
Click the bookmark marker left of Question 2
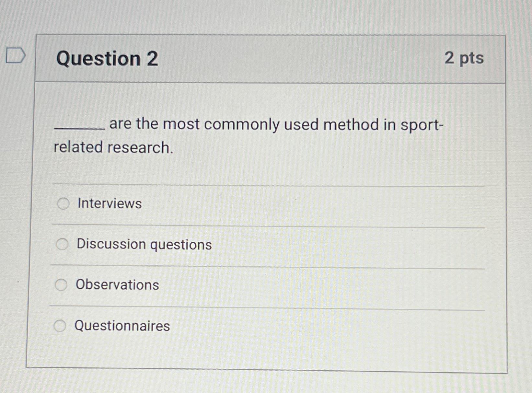(15, 55)
